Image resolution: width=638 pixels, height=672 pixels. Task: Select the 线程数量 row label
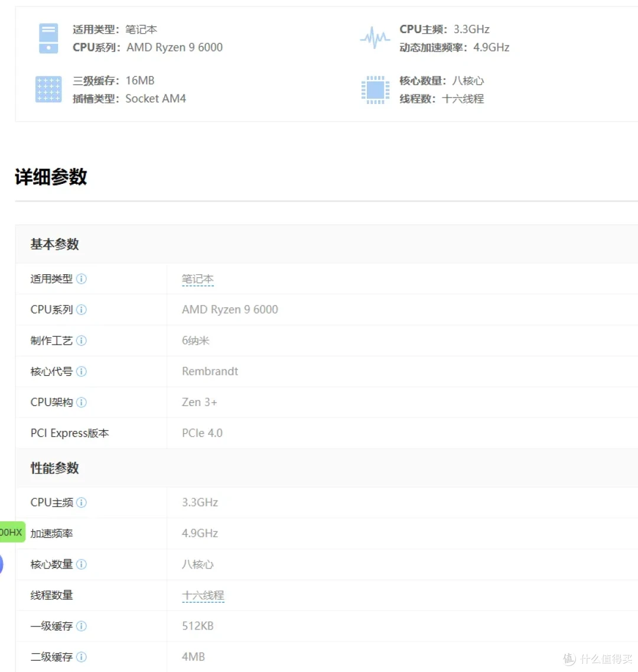pyautogui.click(x=52, y=595)
